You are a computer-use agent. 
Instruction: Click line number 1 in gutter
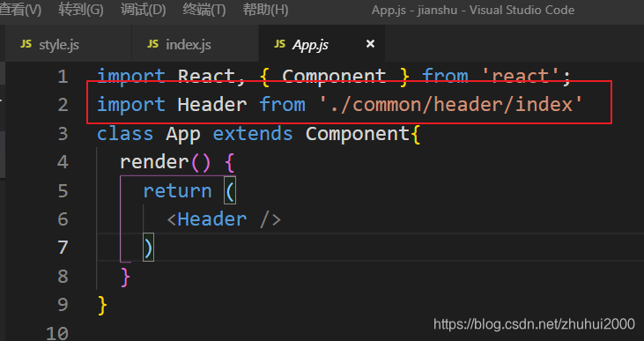click(x=63, y=77)
